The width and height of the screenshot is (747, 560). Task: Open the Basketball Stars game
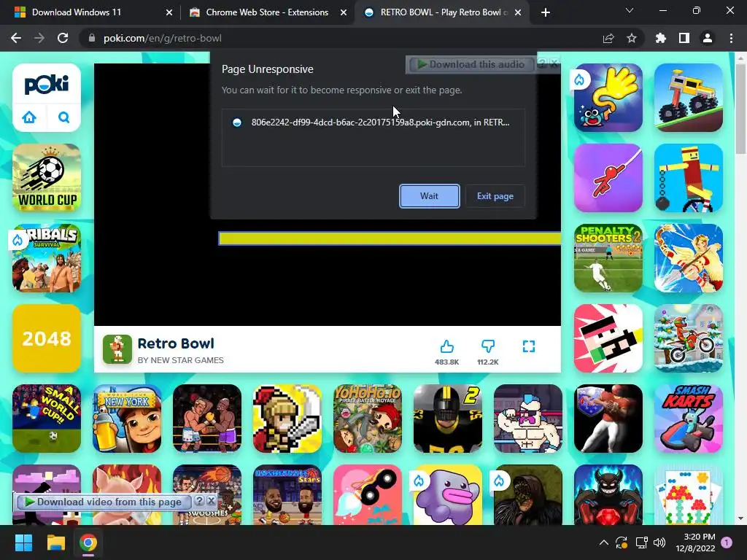(287, 495)
